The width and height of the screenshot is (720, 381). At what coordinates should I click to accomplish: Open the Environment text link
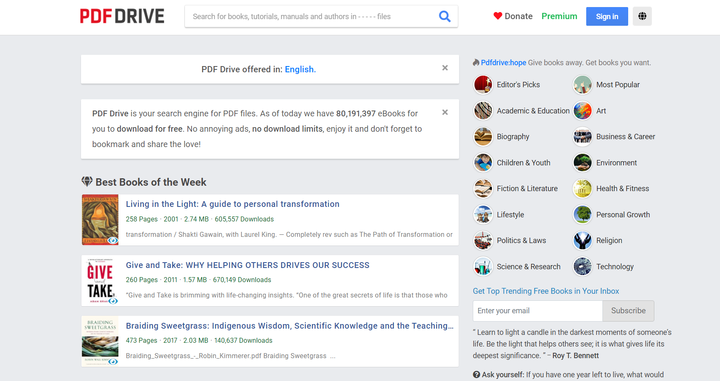click(x=617, y=163)
